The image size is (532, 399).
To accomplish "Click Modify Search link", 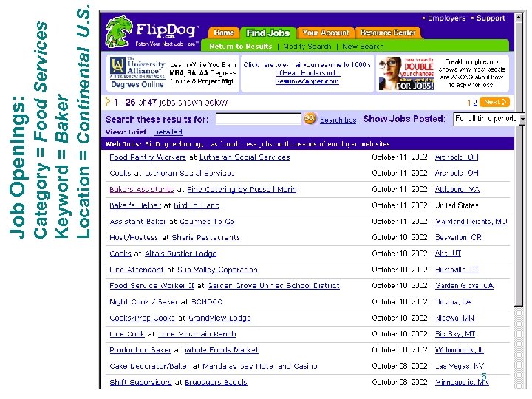I will click(x=307, y=46).
